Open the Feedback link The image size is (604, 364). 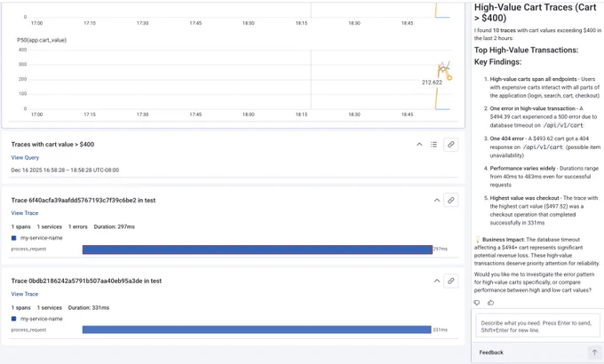[x=491, y=352]
